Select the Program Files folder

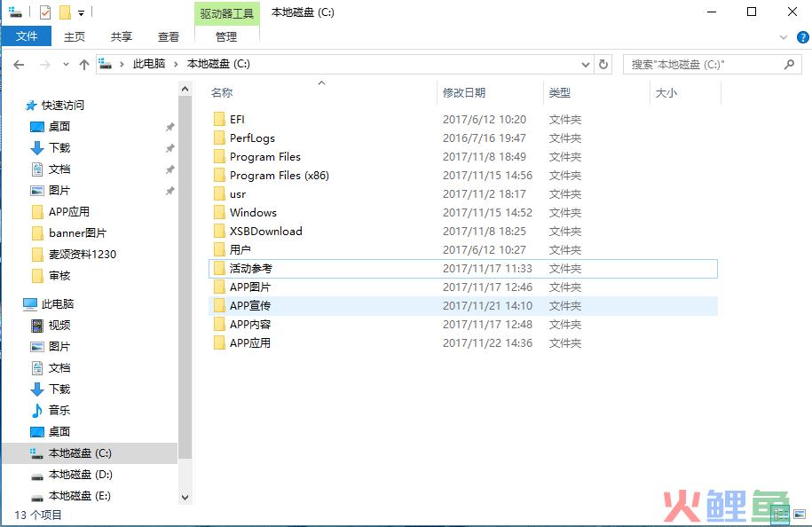pyautogui.click(x=265, y=157)
